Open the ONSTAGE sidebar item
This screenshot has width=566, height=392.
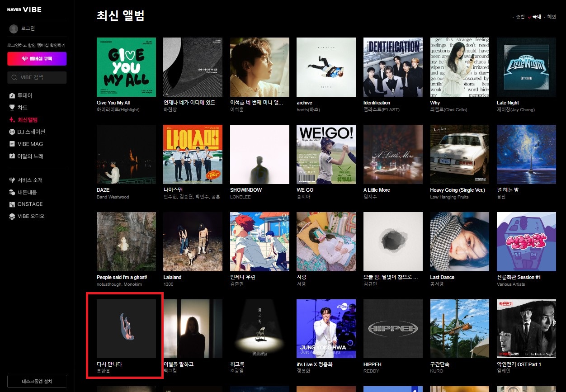26,204
